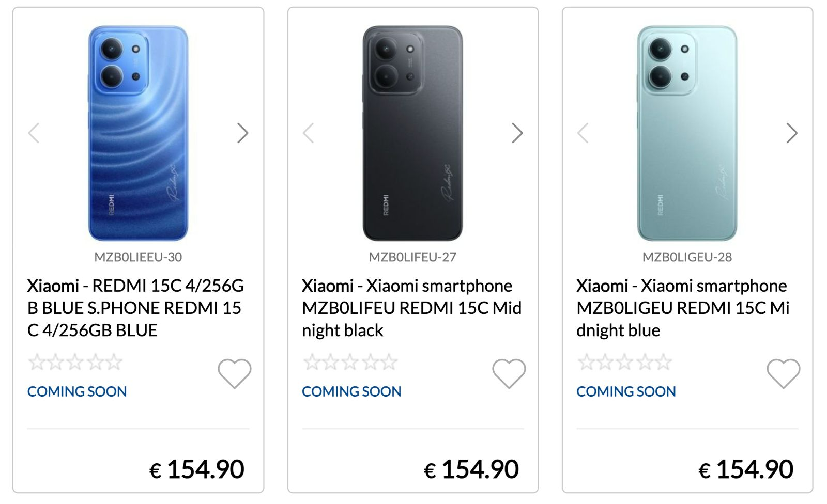Advance carousel on Midnight black phone card
The width and height of the screenshot is (827, 504).
(x=517, y=133)
